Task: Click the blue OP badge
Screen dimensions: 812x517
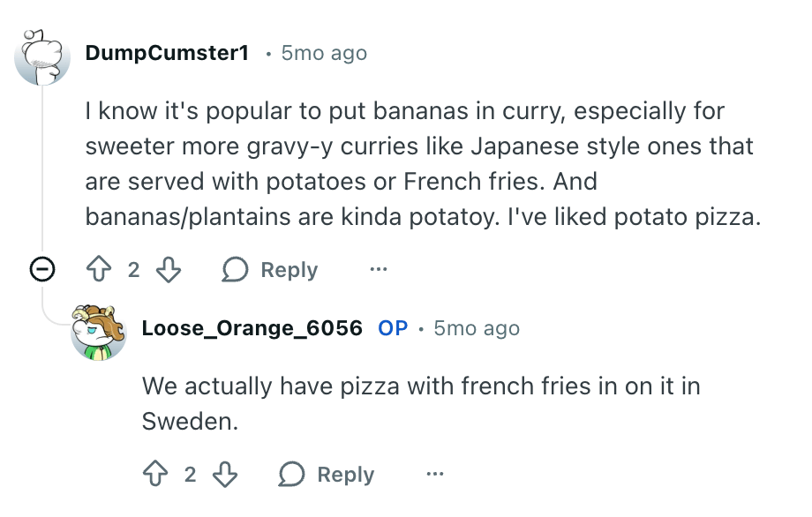Action: [x=393, y=328]
